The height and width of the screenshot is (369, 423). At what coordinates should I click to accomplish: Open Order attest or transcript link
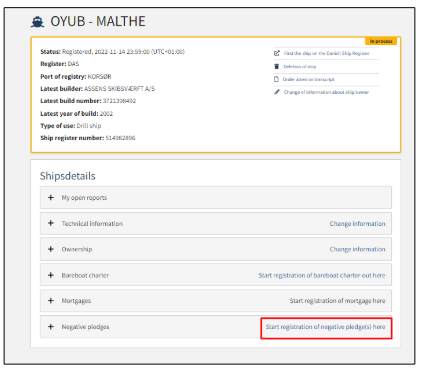click(308, 79)
